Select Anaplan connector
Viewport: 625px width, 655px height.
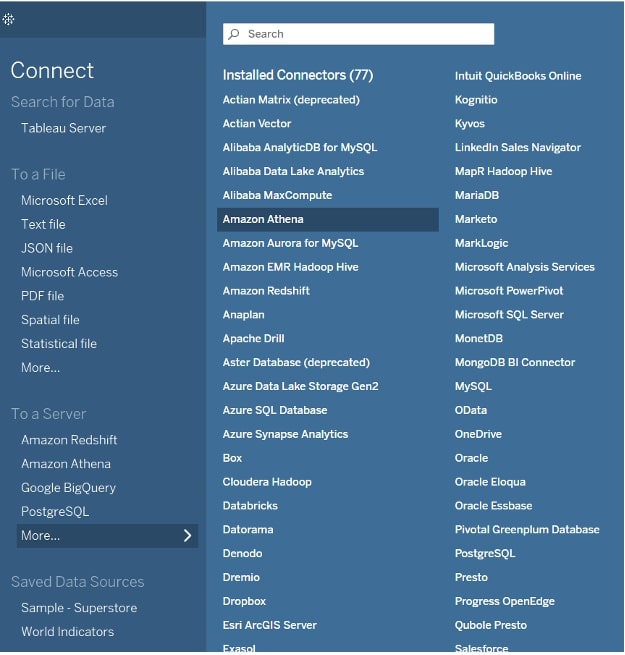(244, 315)
